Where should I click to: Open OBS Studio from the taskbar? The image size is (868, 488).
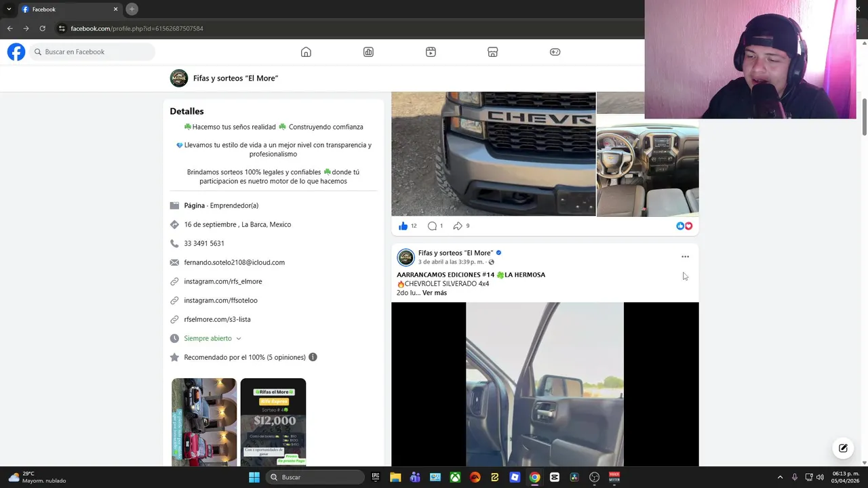595,477
